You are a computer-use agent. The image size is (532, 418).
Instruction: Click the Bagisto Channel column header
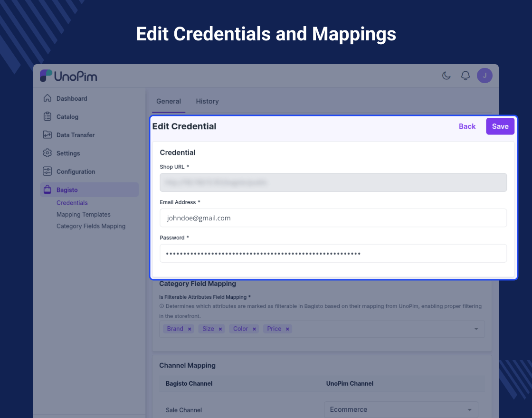189,383
